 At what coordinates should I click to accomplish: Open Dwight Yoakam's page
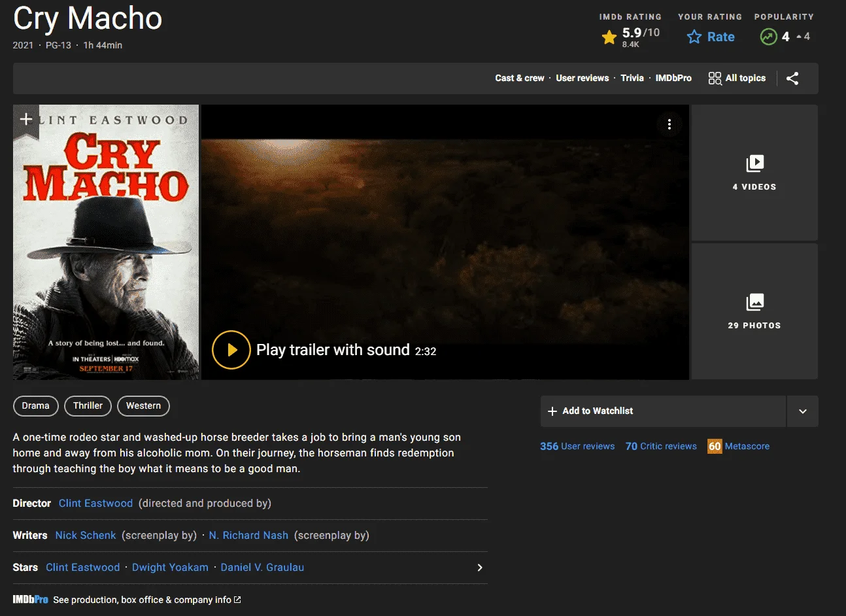(170, 568)
